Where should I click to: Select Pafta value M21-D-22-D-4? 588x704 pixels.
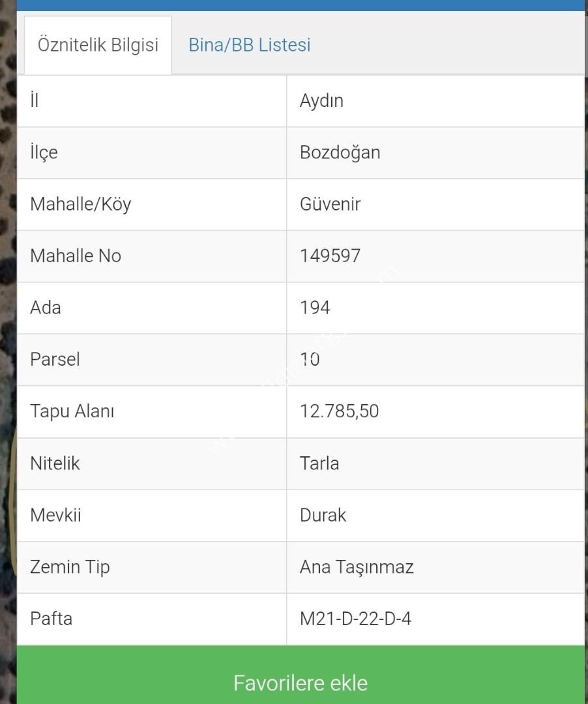pyautogui.click(x=355, y=619)
